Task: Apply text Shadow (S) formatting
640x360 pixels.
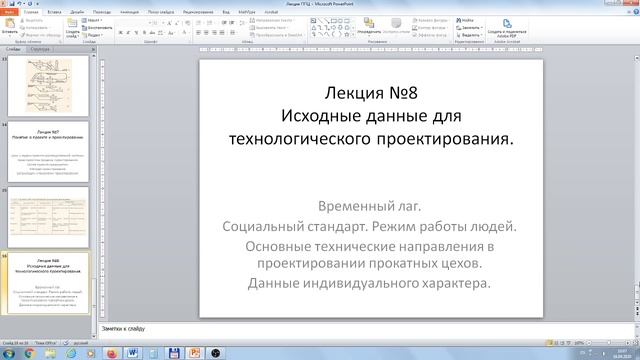Action: pyautogui.click(x=144, y=33)
